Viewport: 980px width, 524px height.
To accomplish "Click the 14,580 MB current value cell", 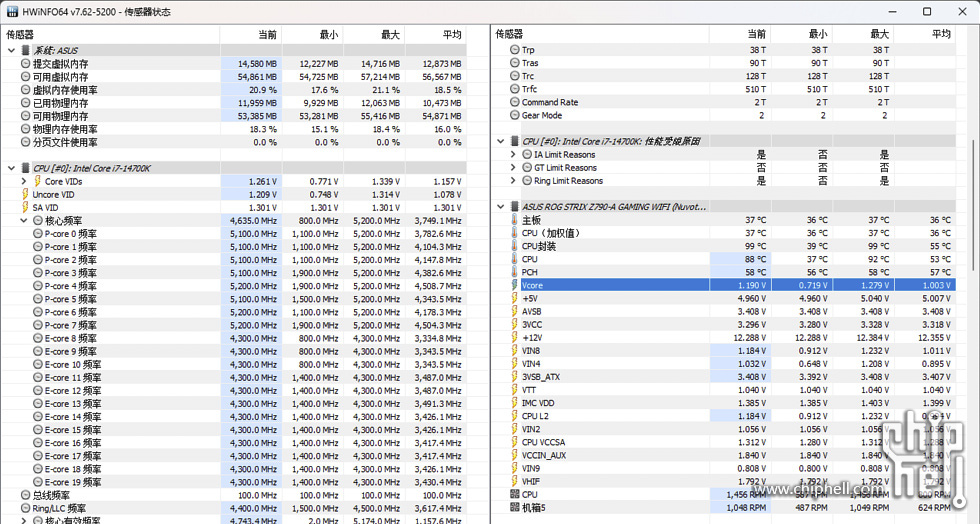I will click(x=251, y=64).
